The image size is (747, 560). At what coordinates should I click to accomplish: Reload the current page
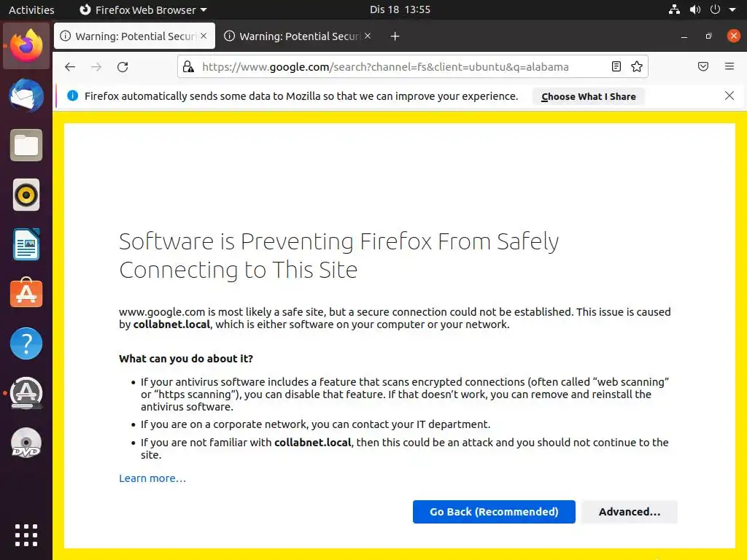(123, 67)
